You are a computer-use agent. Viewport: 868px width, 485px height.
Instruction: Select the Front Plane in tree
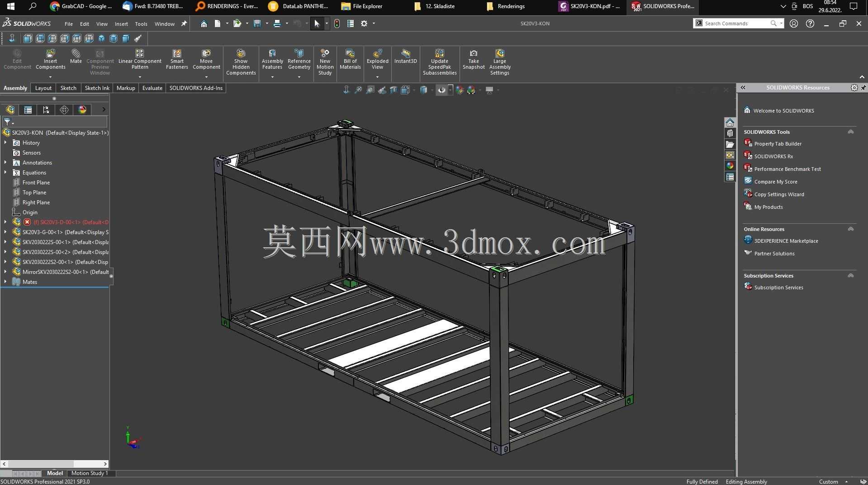[x=36, y=183]
